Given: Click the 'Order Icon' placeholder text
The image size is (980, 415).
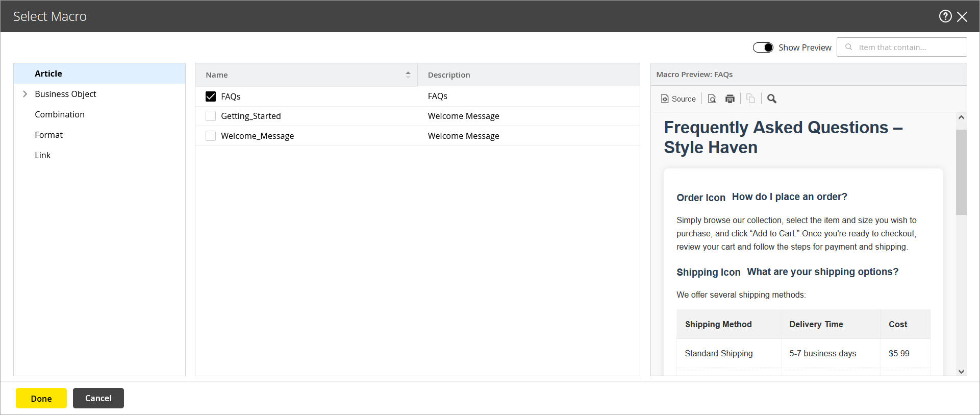Looking at the screenshot, I should pyautogui.click(x=700, y=198).
